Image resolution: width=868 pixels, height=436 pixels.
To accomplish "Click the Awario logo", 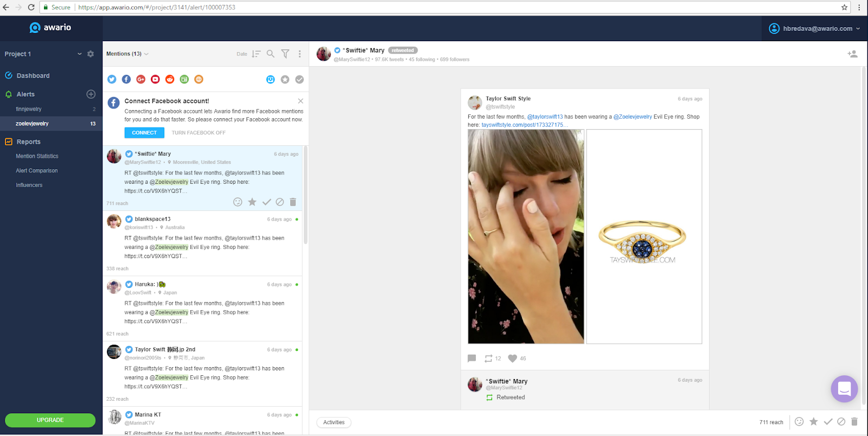I will [x=50, y=28].
